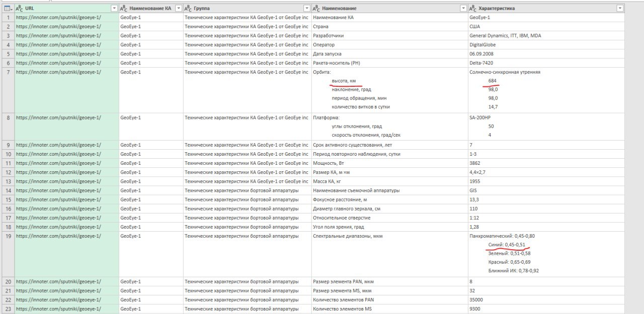The width and height of the screenshot is (644, 314).
Task: Click the ABC data type icon of the Наименование column
Action: click(316, 9)
